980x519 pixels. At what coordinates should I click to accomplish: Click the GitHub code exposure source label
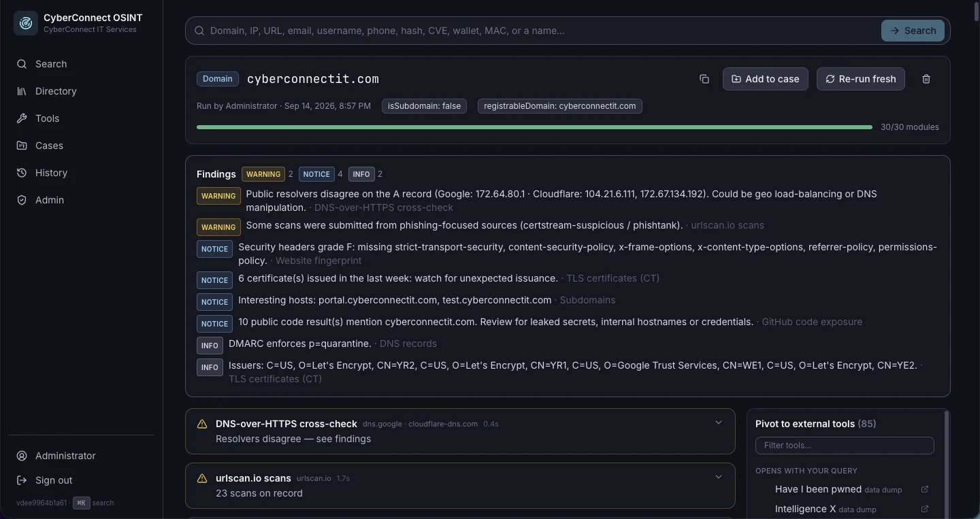pyautogui.click(x=812, y=322)
